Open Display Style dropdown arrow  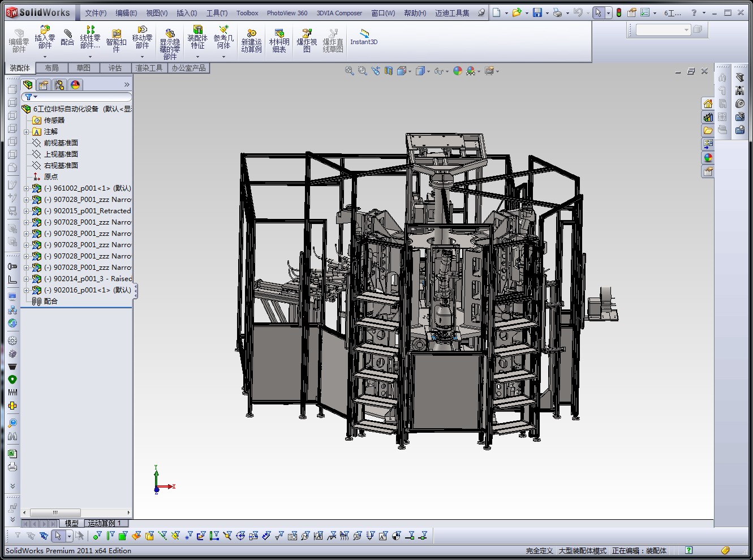pyautogui.click(x=429, y=71)
